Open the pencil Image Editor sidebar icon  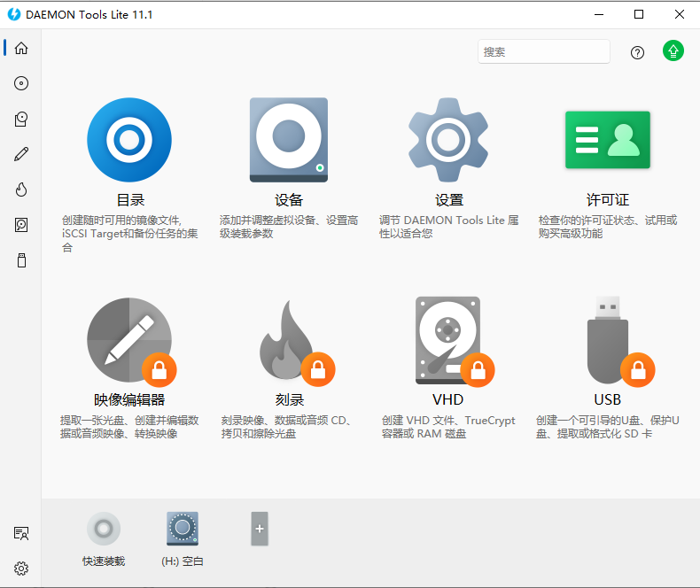pos(21,154)
